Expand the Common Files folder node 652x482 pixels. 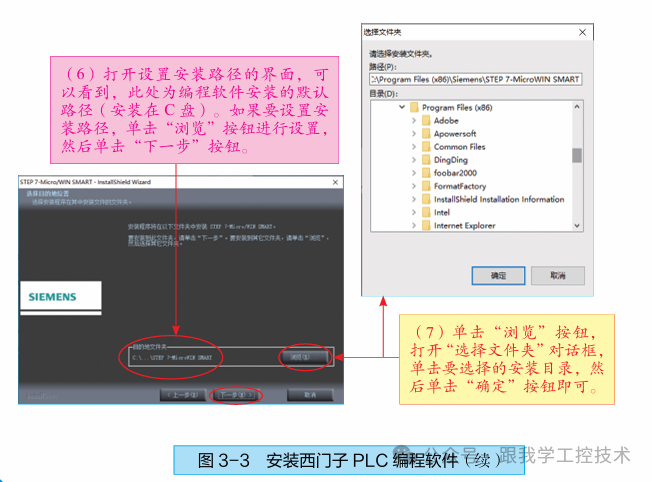point(414,147)
